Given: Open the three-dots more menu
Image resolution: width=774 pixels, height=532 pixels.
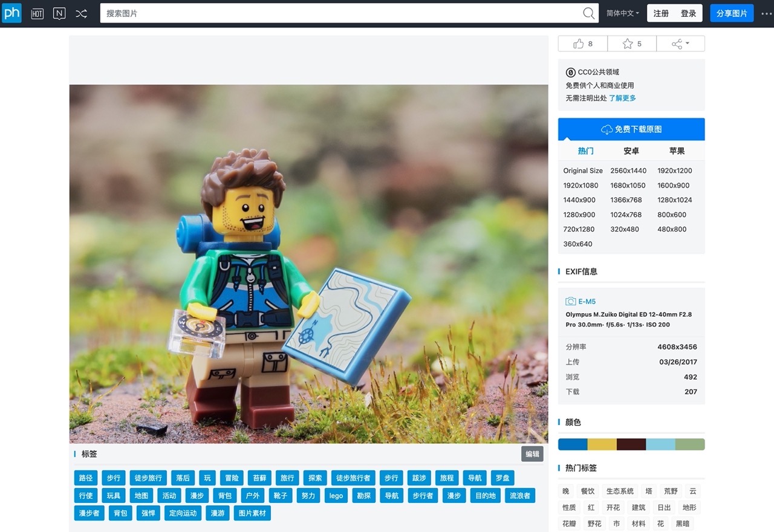Looking at the screenshot, I should click(766, 13).
